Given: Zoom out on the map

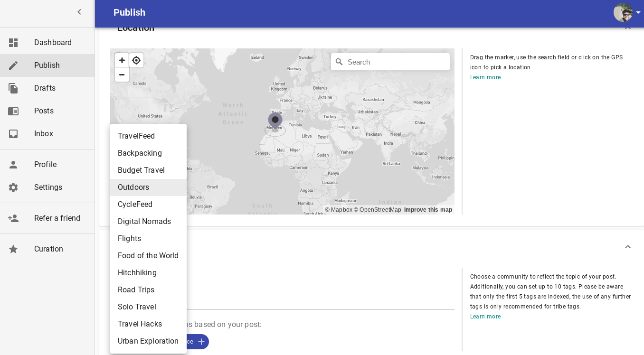Looking at the screenshot, I should click(x=122, y=75).
